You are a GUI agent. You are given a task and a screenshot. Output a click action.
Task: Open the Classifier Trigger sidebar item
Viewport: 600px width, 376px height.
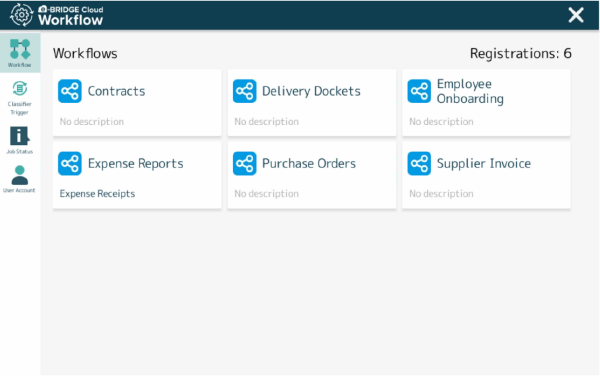(x=20, y=98)
